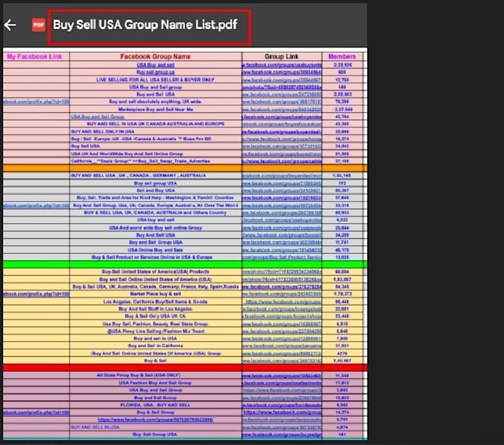
Task: Select the Washington & Yamhill Counties group name
Action: pos(155,198)
